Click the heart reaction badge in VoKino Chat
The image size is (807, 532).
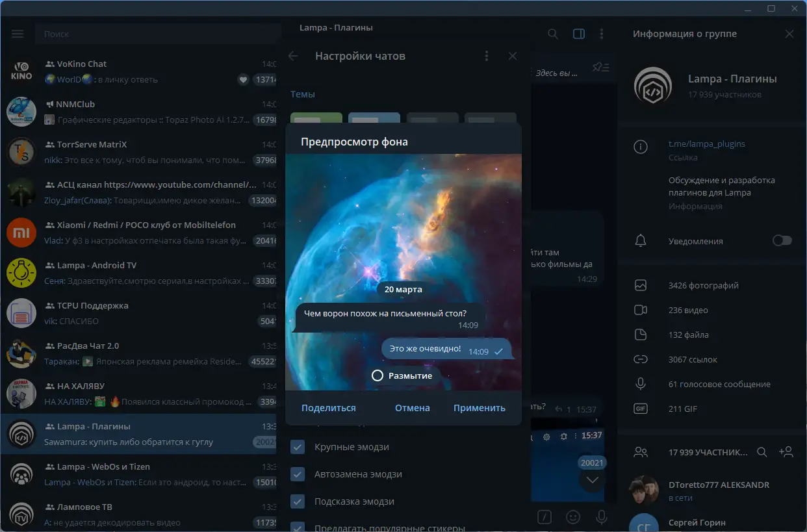244,79
